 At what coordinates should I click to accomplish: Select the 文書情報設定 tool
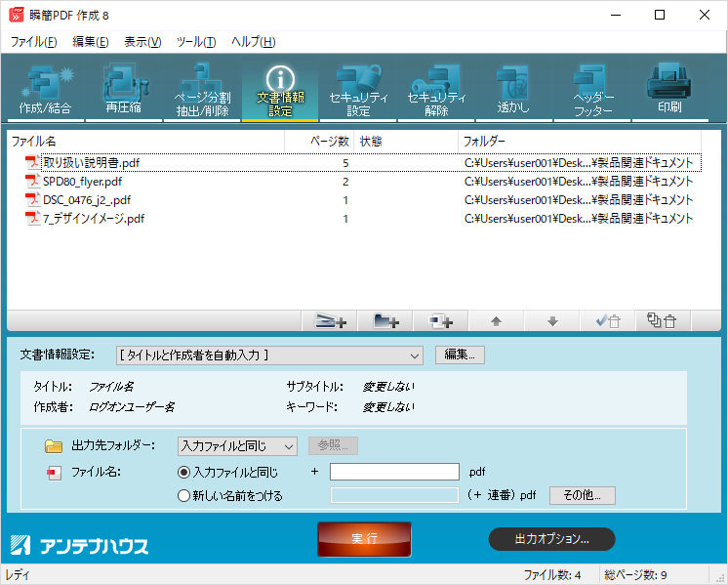(280, 89)
